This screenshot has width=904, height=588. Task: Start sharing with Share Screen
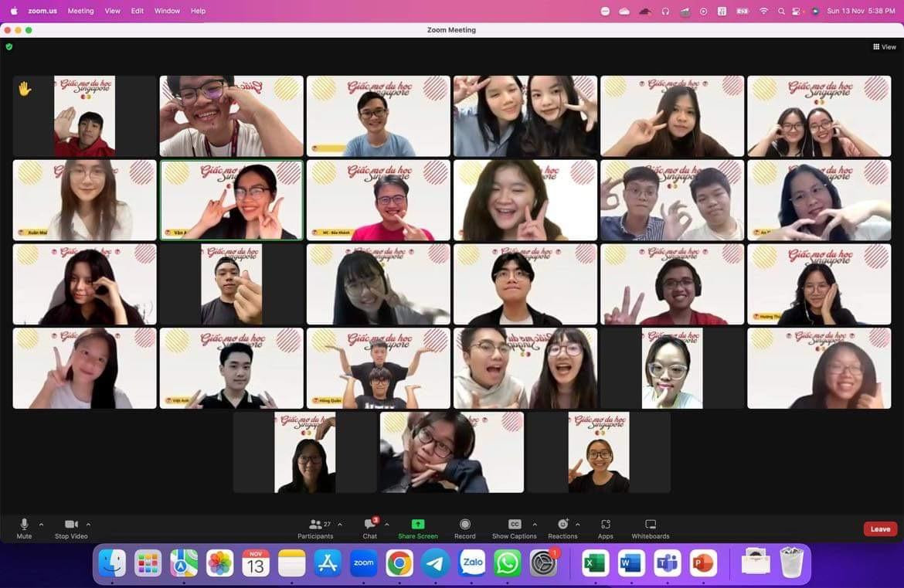[418, 529]
